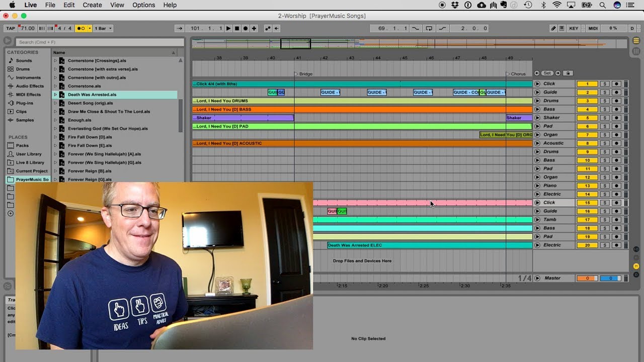Click the Bridge locator marker
This screenshot has height=362, width=644.
[303, 74]
